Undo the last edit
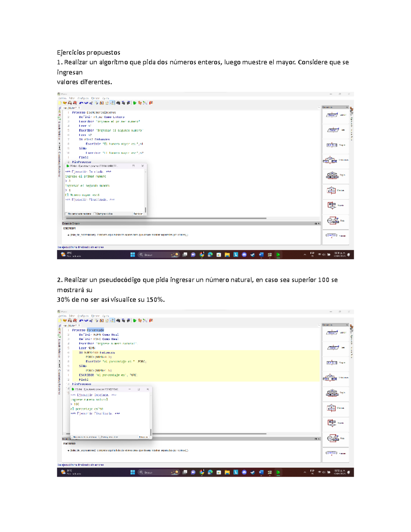The width and height of the screenshot is (411, 532). pos(80,103)
